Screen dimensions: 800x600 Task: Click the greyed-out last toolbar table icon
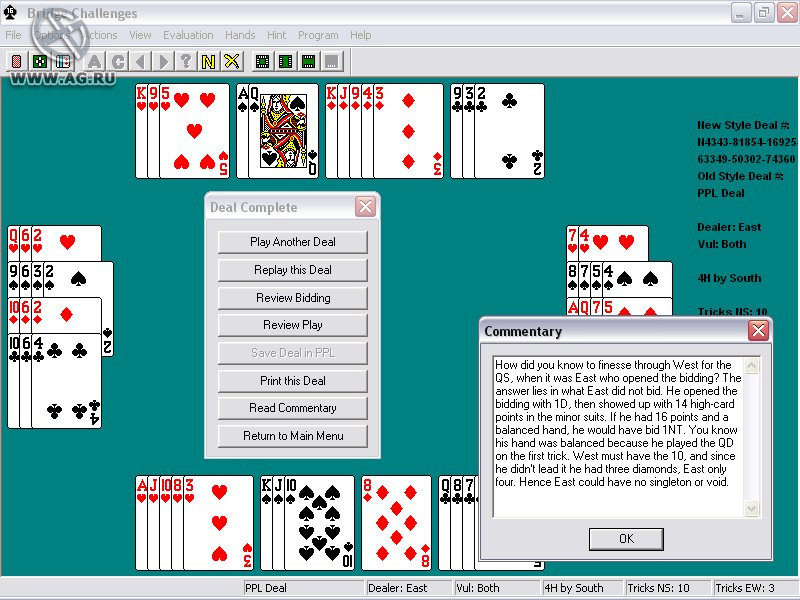[332, 62]
